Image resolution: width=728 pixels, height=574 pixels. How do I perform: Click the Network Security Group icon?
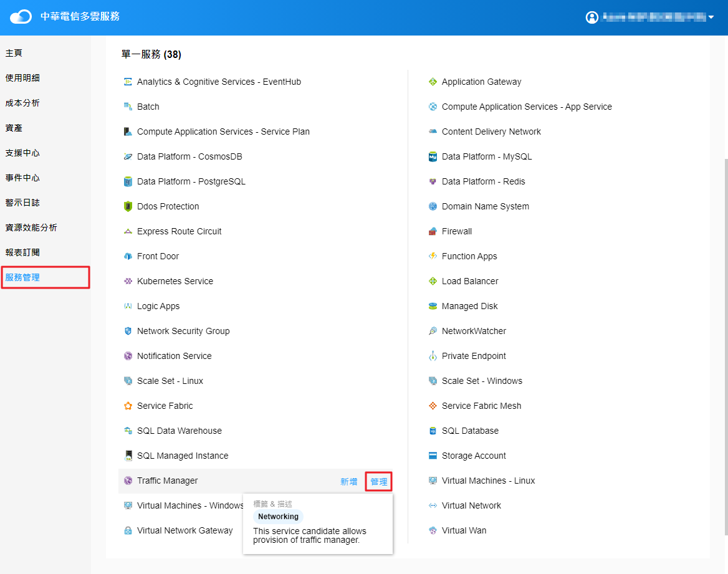tap(128, 331)
